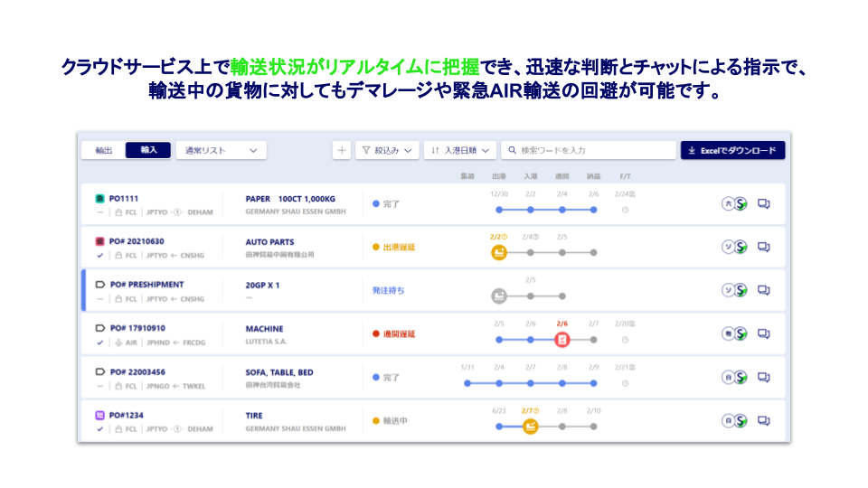Click the free-time clock icon in PO1111 row

[x=625, y=210]
